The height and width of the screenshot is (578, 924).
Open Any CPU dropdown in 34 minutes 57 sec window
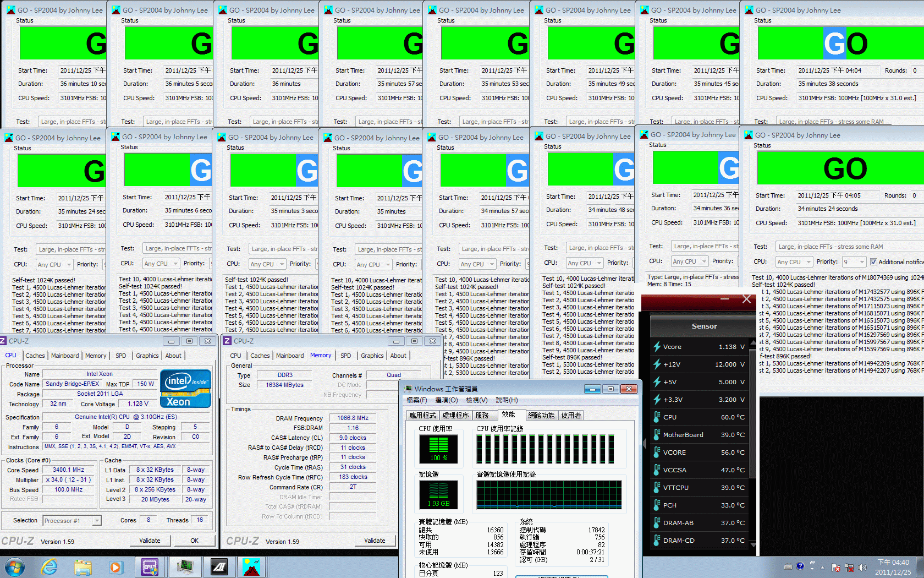pos(477,264)
